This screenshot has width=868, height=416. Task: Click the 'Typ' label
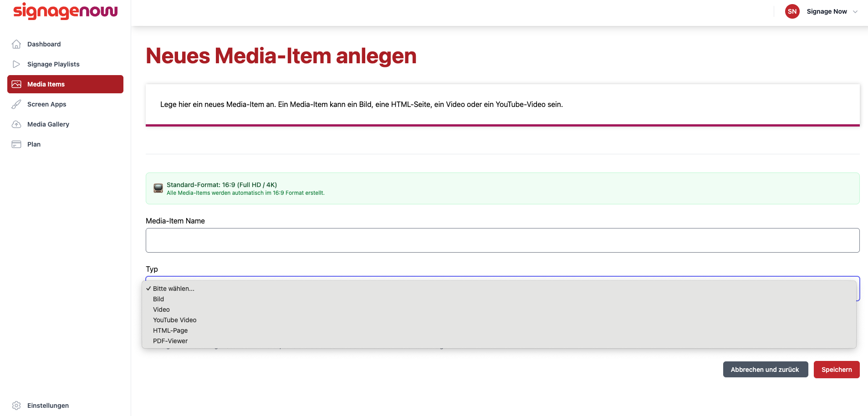coord(152,269)
